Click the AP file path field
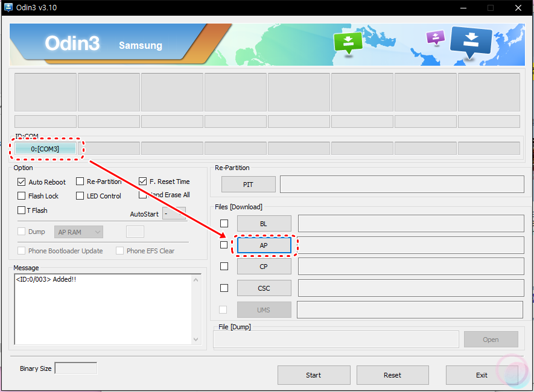 coord(411,245)
